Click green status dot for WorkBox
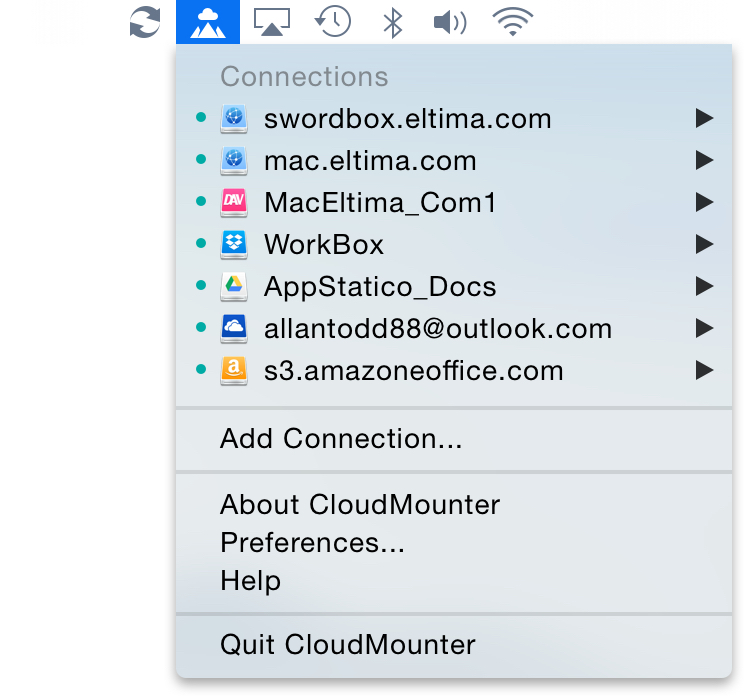744x696 pixels. [201, 243]
